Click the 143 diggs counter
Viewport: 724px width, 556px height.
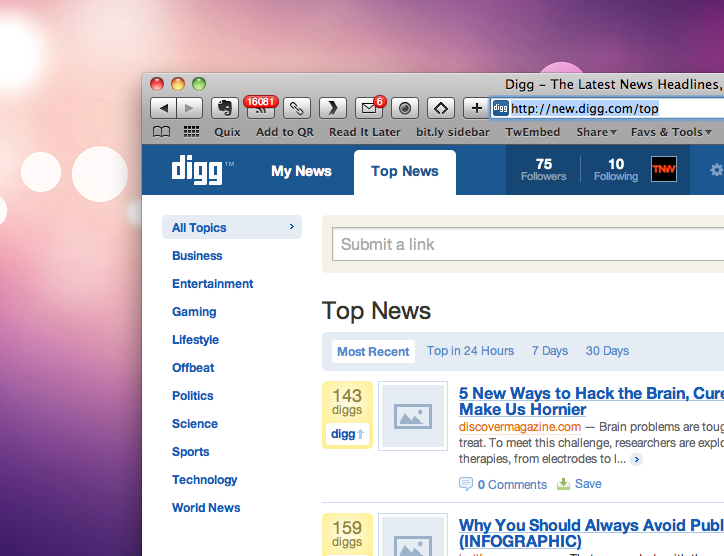coord(347,402)
